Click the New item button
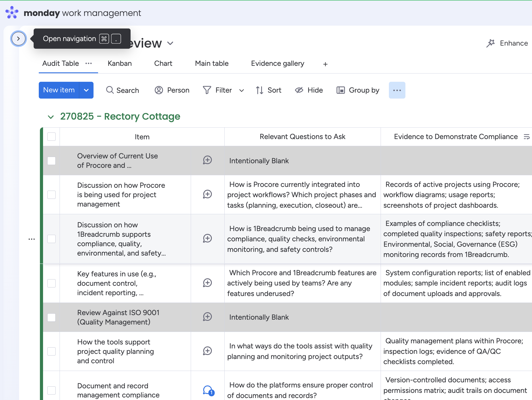Screen dimensions: 532x400 pyautogui.click(x=59, y=90)
